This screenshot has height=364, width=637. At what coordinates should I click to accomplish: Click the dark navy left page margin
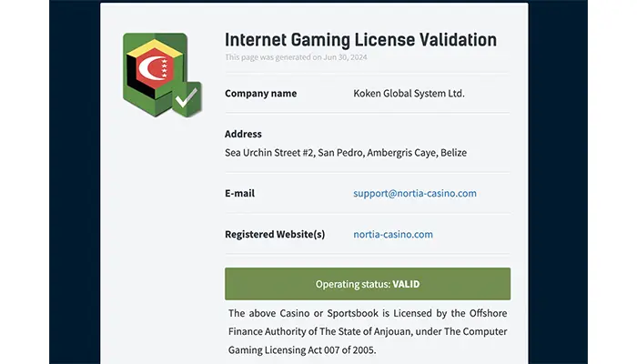point(75,182)
